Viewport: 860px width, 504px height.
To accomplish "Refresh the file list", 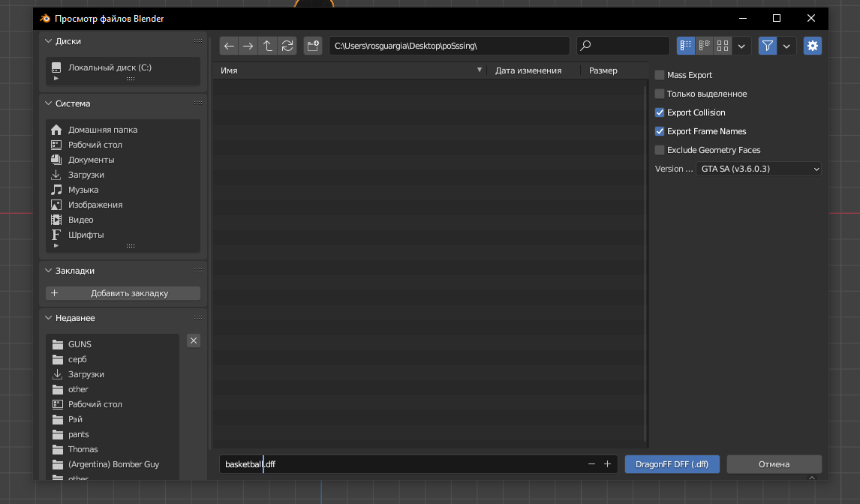I will click(x=287, y=46).
